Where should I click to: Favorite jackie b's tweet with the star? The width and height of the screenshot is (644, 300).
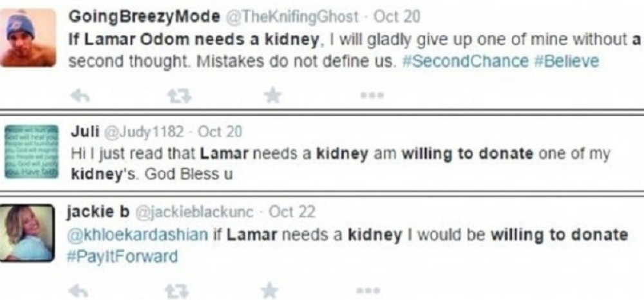point(272,291)
